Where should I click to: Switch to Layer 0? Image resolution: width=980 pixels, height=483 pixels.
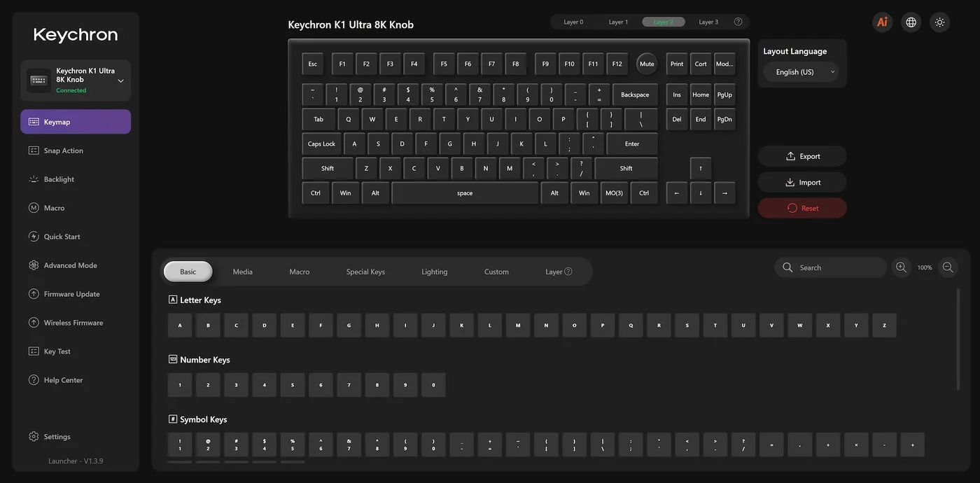573,22
